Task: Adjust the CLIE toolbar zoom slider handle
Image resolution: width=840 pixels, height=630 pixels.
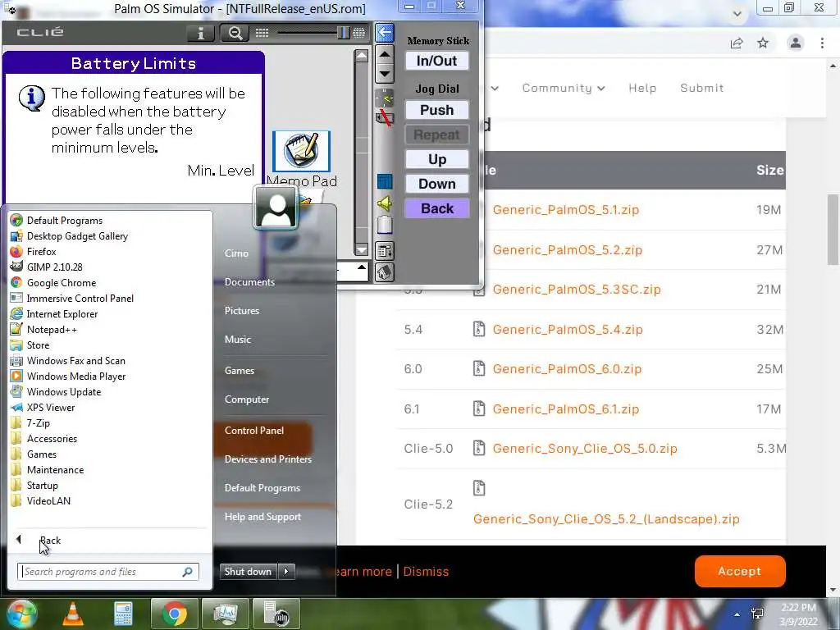Action: click(344, 33)
